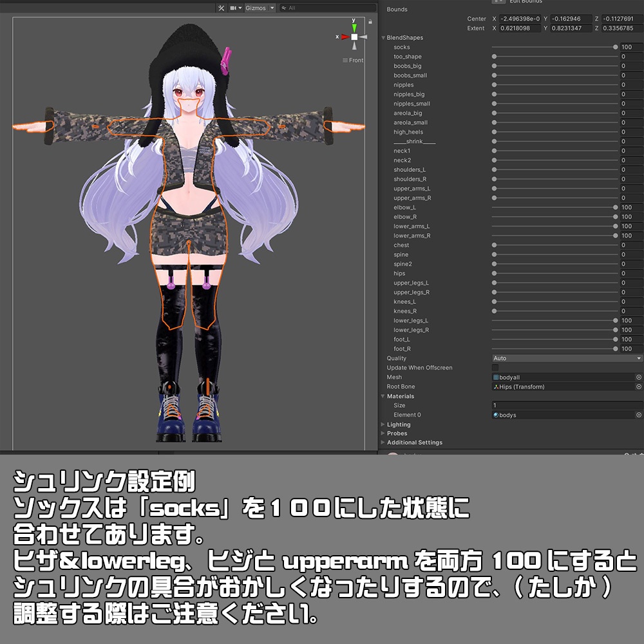The height and width of the screenshot is (644, 644).
Task: Click the search magnifier in the scene toolbar
Action: tap(284, 8)
